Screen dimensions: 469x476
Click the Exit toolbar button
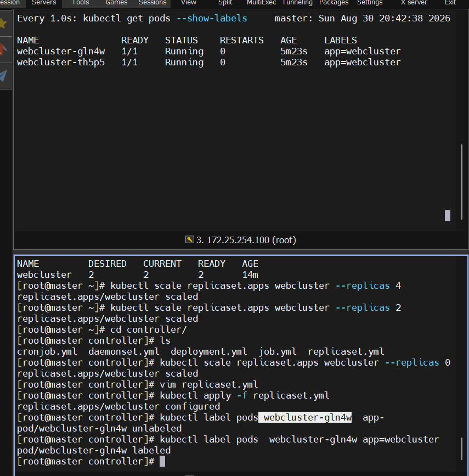450,2
